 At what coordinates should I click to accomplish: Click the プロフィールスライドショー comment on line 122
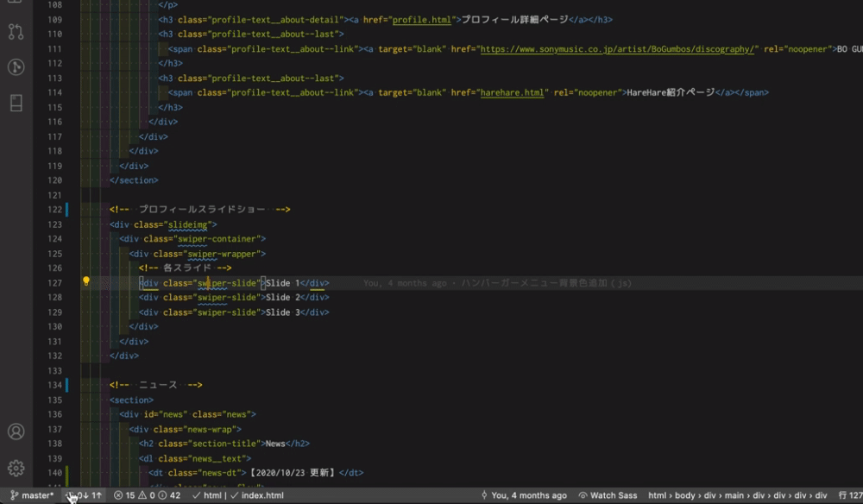click(201, 210)
